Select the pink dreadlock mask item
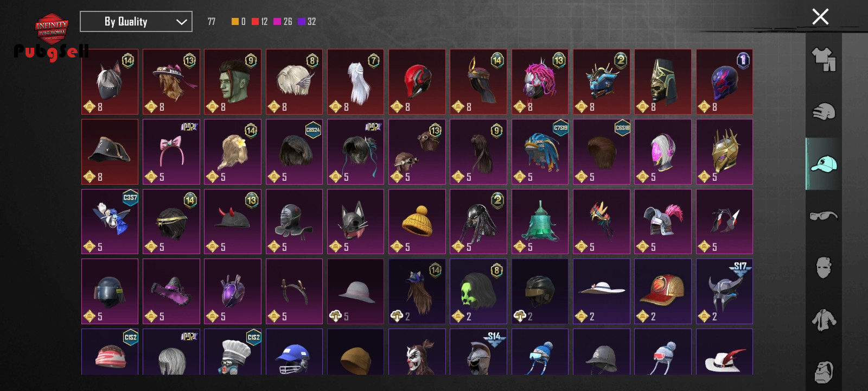 (x=540, y=82)
